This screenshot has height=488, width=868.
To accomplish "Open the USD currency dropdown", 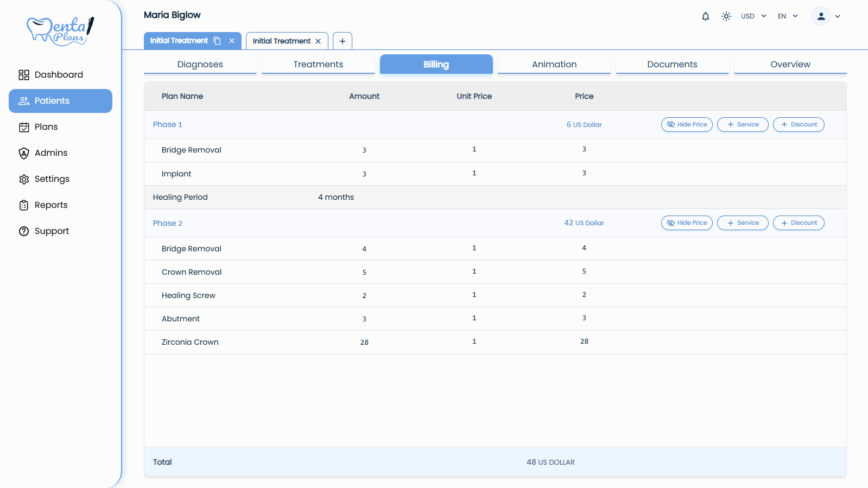I will click(753, 16).
